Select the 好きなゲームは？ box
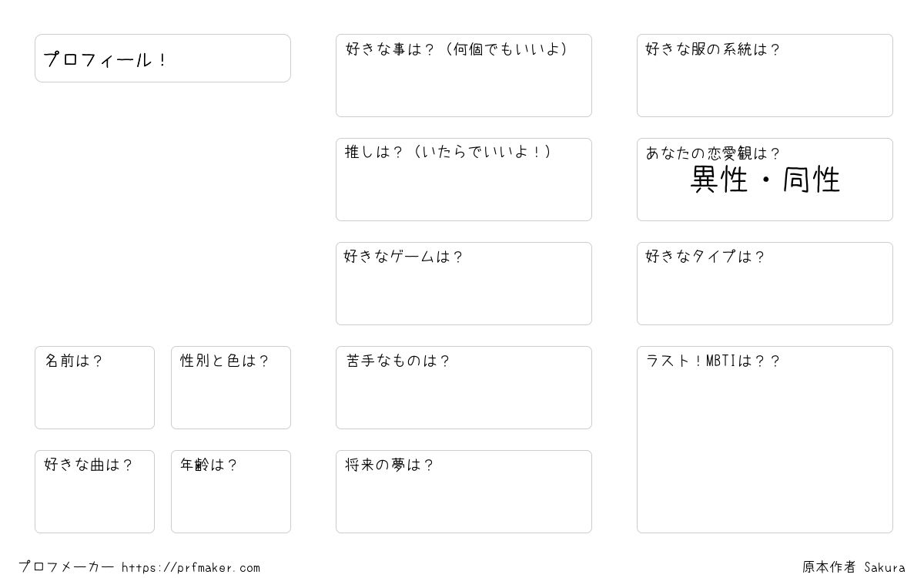This screenshot has width=924, height=578. coord(464,284)
